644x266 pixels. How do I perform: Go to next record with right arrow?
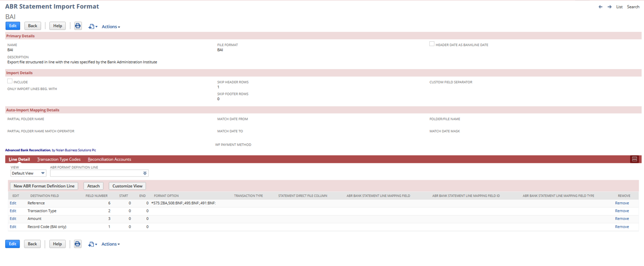(610, 7)
